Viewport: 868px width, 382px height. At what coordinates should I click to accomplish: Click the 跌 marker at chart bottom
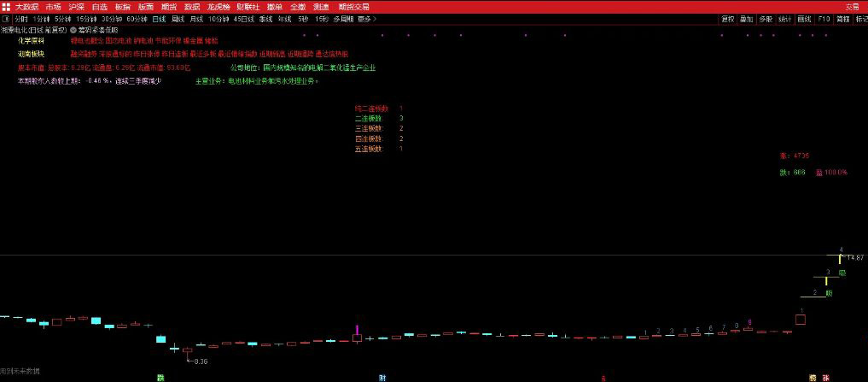(158, 377)
